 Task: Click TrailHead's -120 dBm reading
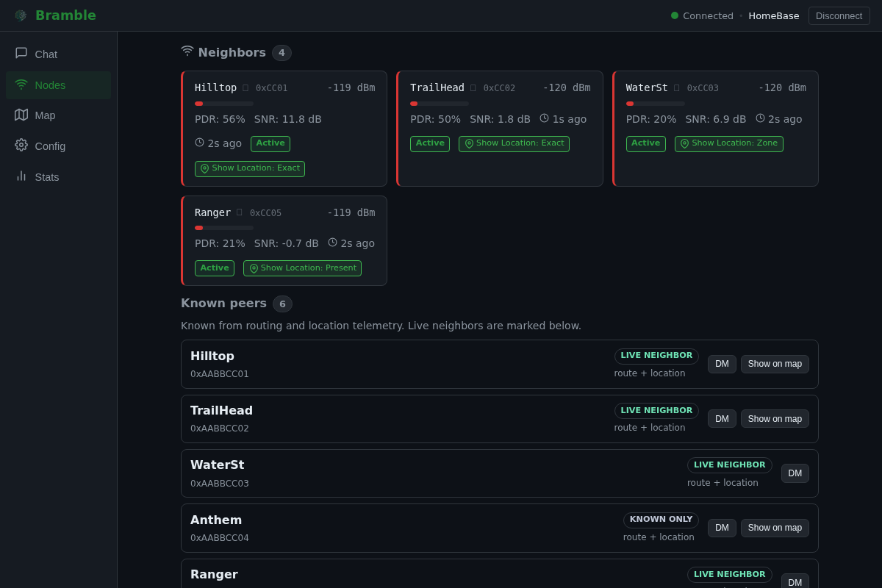click(x=567, y=87)
